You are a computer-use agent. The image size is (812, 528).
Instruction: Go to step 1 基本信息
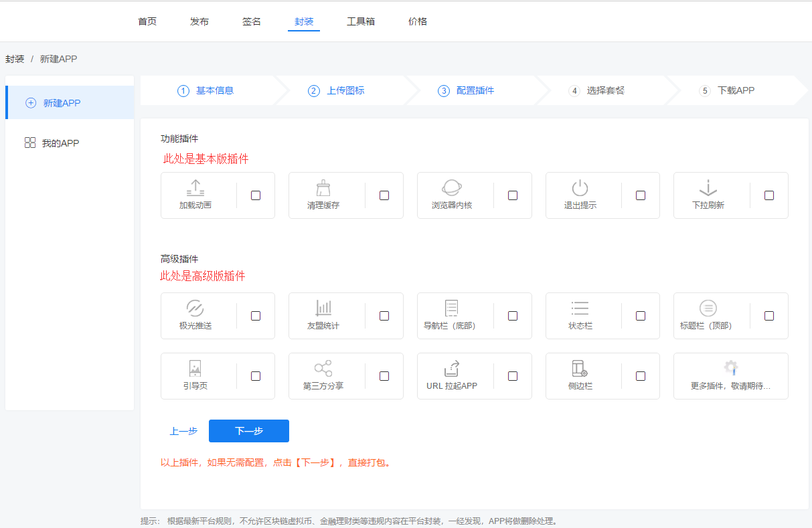click(x=206, y=91)
